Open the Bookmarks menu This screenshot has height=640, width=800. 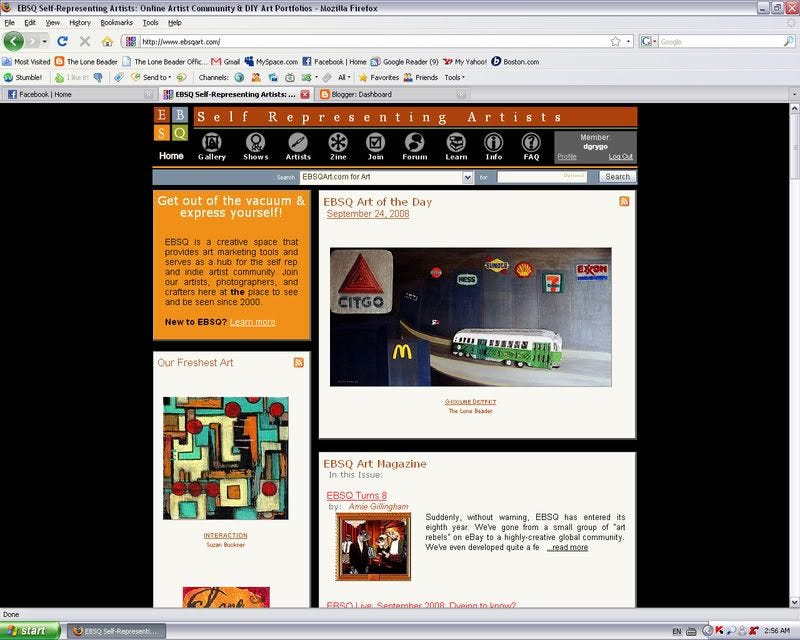tap(116, 22)
